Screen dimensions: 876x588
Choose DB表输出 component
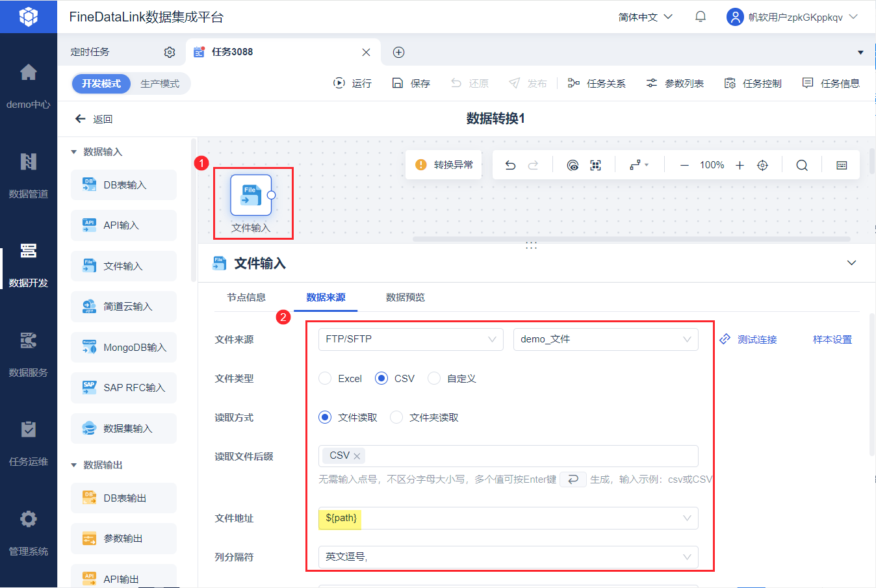click(123, 498)
